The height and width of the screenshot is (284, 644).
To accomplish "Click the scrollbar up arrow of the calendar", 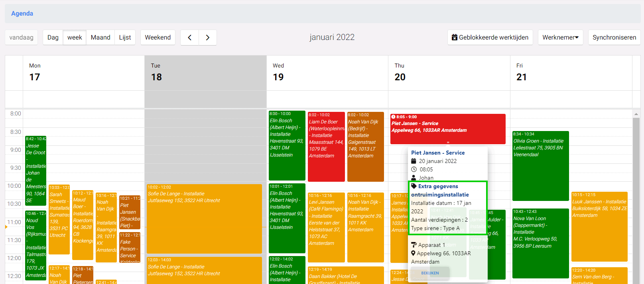I will pyautogui.click(x=636, y=114).
